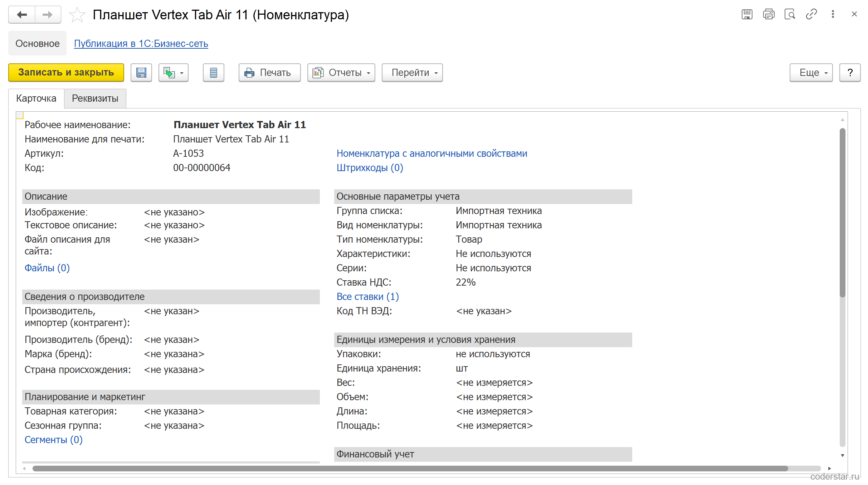868x485 pixels.
Task: Click Записать и закрыть
Action: [x=66, y=73]
